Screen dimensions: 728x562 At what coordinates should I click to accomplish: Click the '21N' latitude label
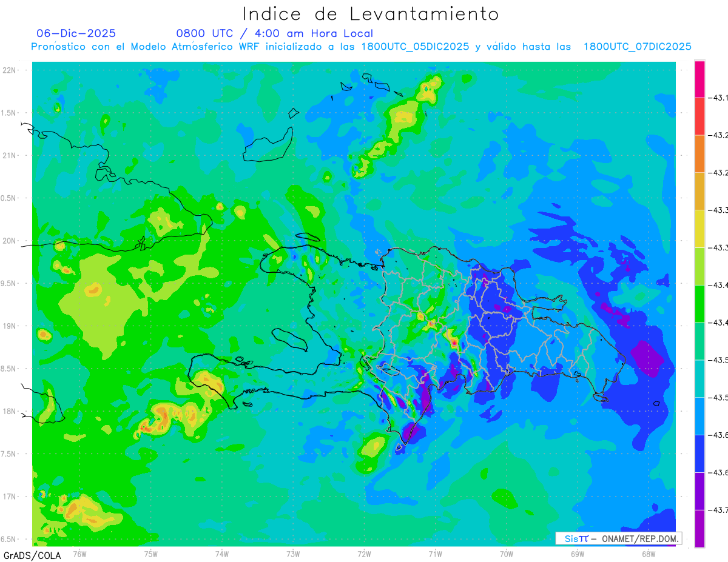(10, 155)
